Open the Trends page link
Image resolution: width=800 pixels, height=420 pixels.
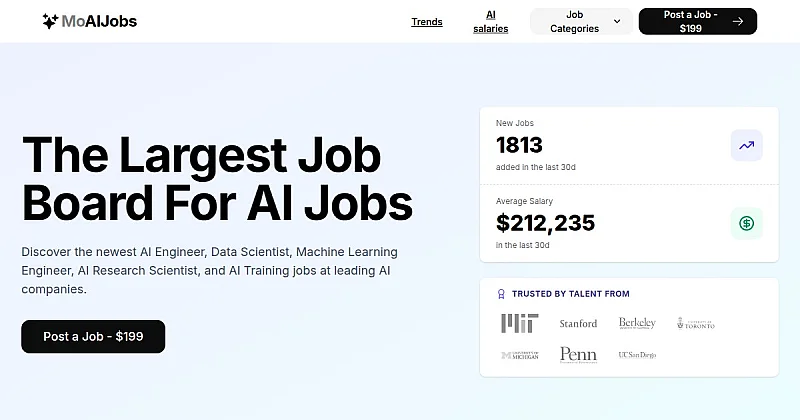pyautogui.click(x=426, y=21)
